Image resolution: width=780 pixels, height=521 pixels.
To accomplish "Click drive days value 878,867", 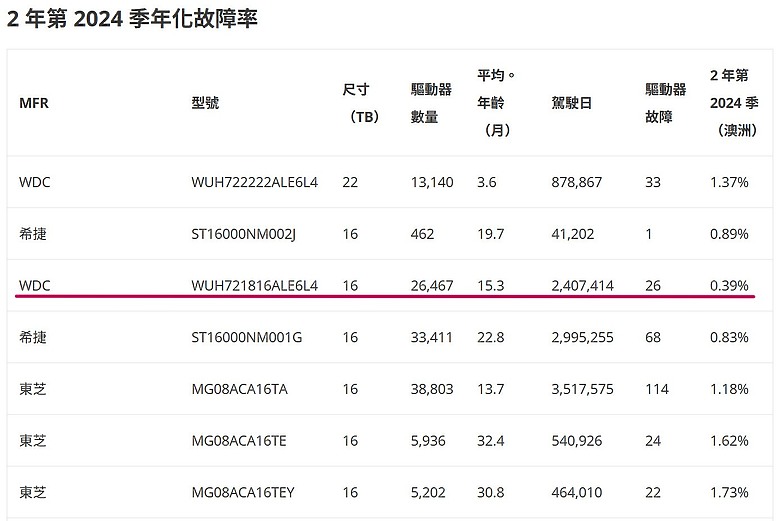I will [577, 182].
